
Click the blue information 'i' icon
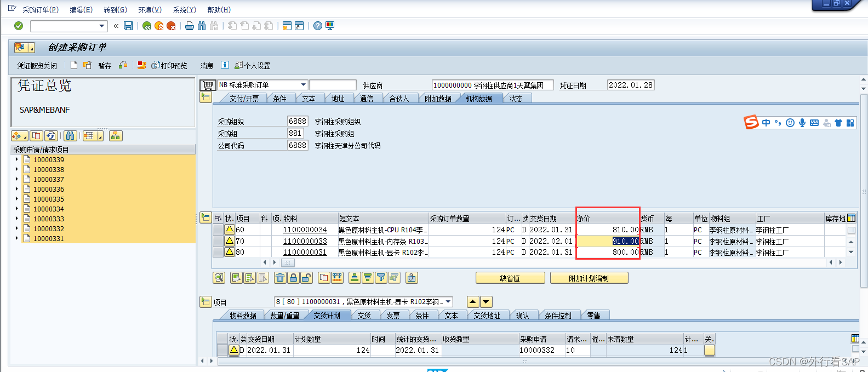225,65
